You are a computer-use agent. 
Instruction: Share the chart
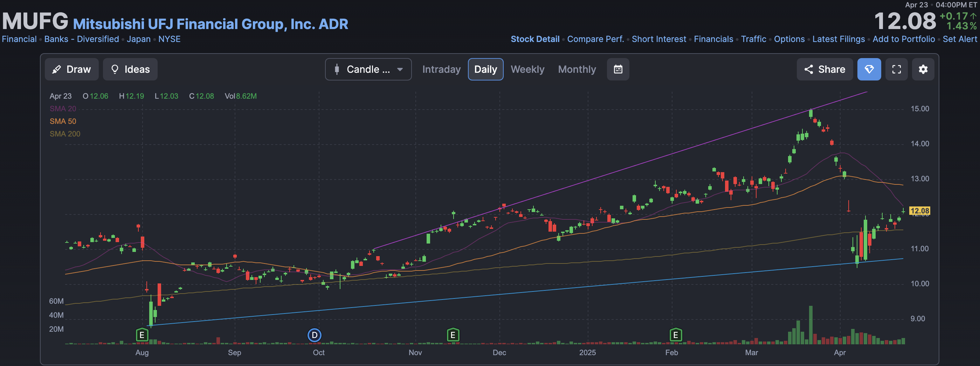pos(824,69)
